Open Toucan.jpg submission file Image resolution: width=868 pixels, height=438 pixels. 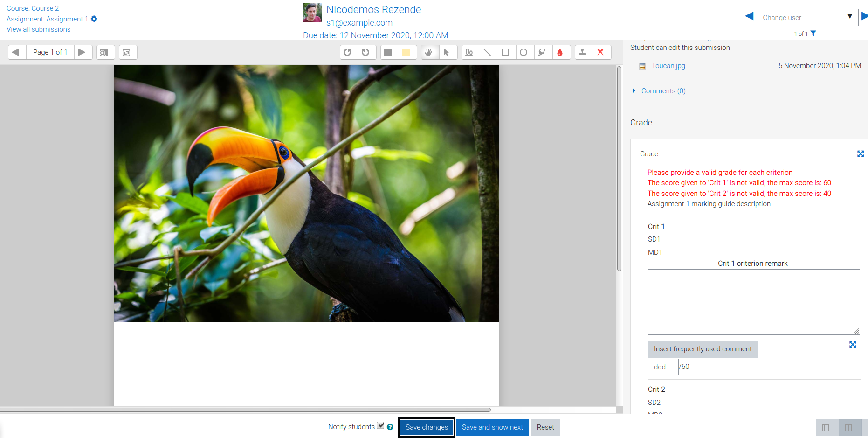point(668,66)
